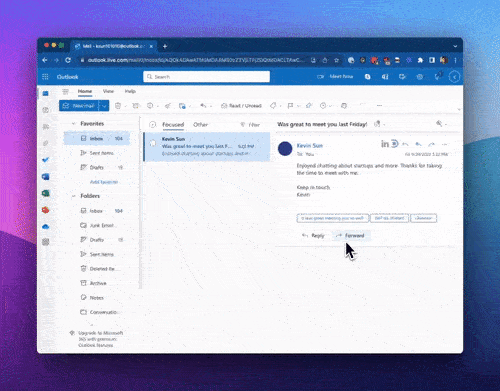This screenshot has height=391, width=500.
Task: Click the Forward button below the message
Action: coord(350,236)
